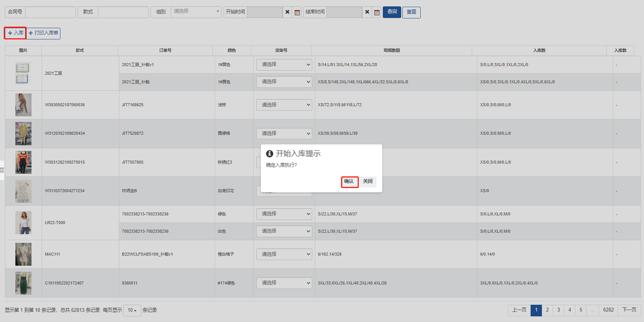Open the 结束时间 calendar picker

click(x=377, y=12)
